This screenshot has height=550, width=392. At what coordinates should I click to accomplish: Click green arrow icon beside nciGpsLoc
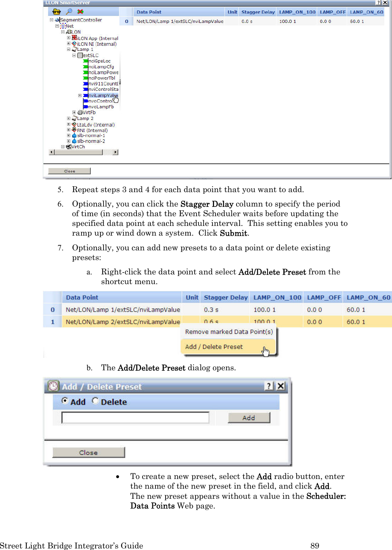86,61
